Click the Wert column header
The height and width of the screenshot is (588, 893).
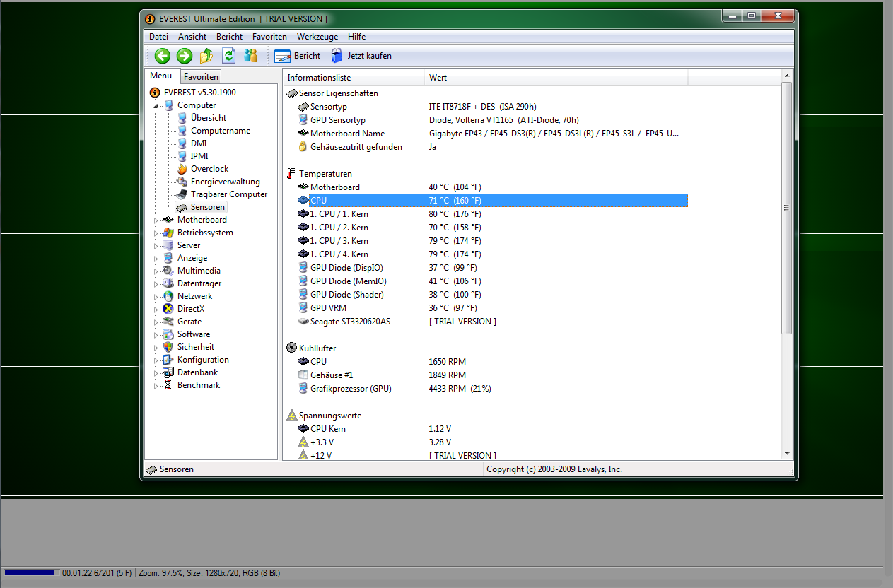pyautogui.click(x=556, y=78)
